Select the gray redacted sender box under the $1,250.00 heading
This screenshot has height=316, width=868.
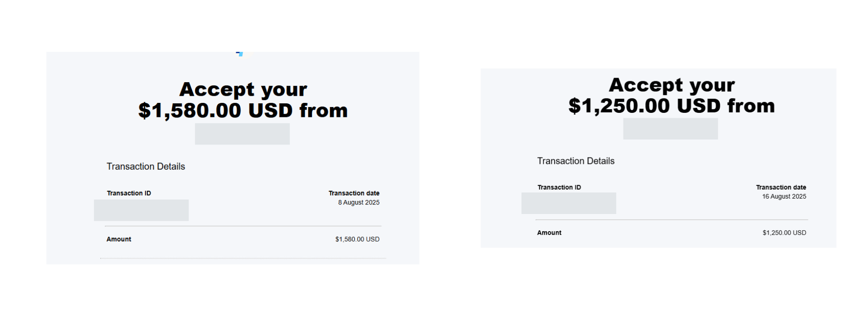670,129
